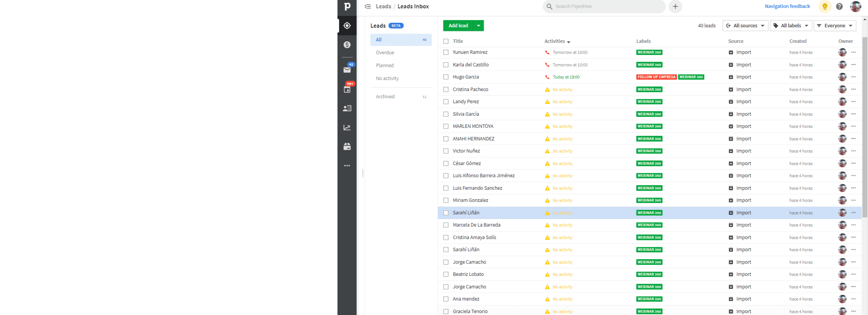
Task: Click WEBINAR 360 label for Yunuen Ramirez
Action: 649,52
